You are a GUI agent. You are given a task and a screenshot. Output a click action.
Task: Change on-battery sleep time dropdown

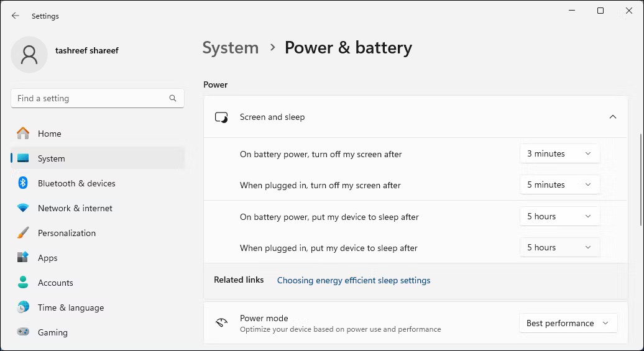click(x=559, y=216)
